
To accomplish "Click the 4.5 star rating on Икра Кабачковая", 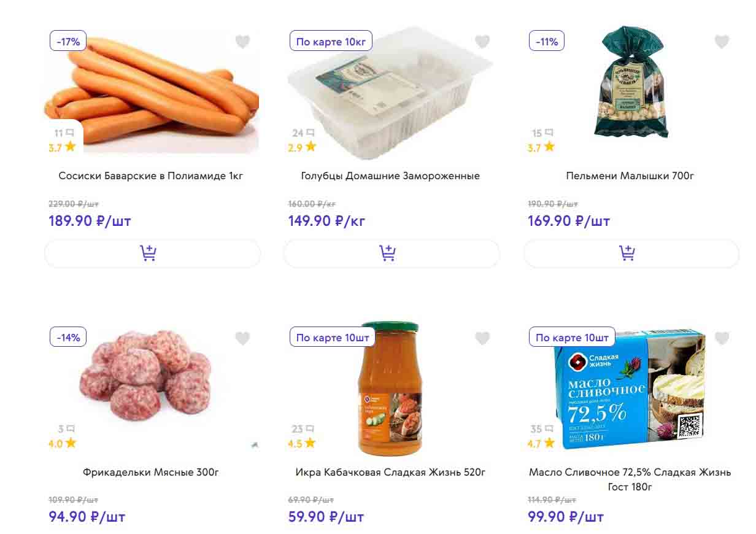I will click(302, 443).
